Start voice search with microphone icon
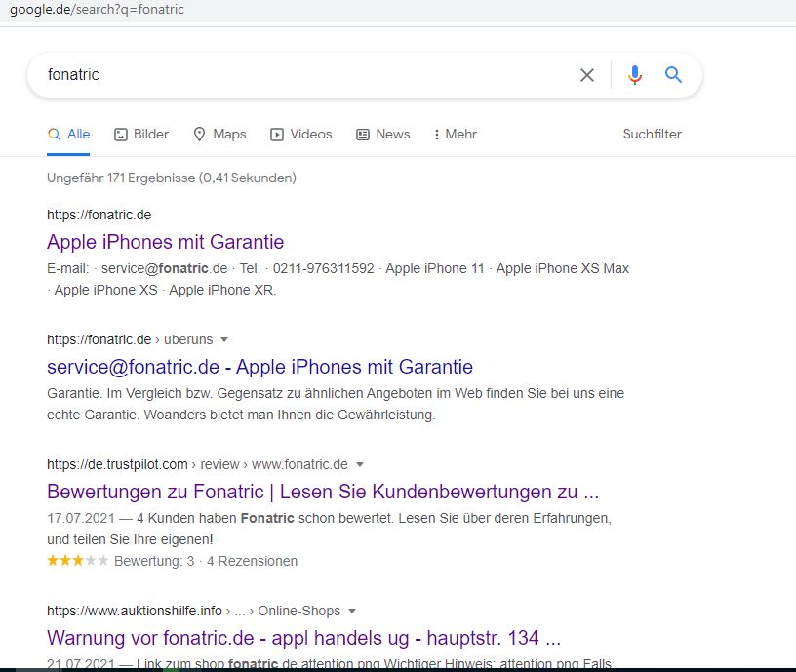 (x=635, y=75)
